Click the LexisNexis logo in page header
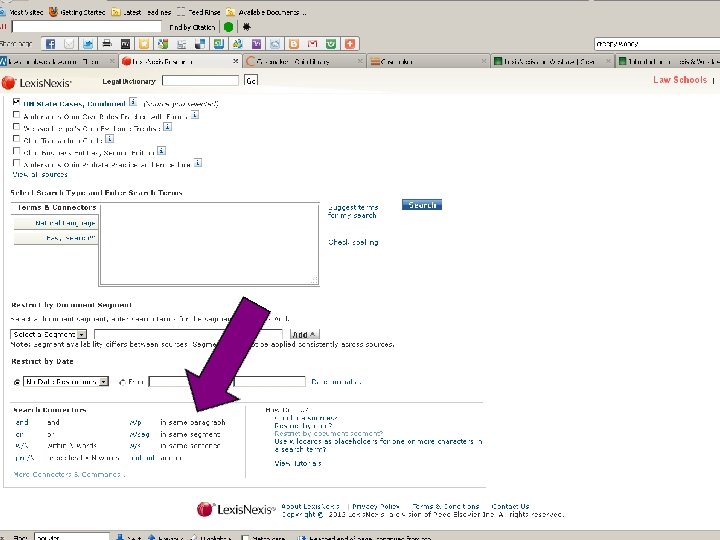 click(37, 83)
